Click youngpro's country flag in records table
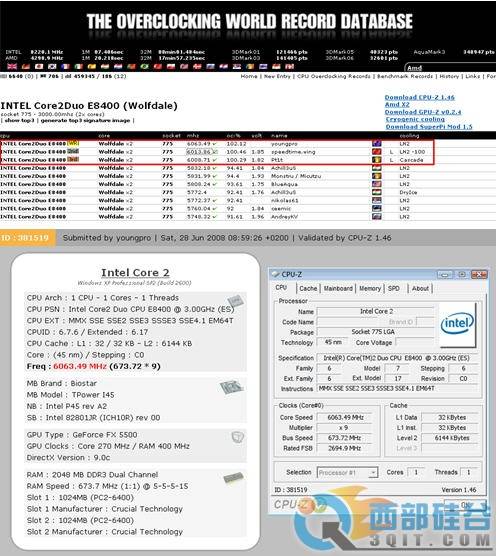496x556 pixels. click(x=377, y=144)
